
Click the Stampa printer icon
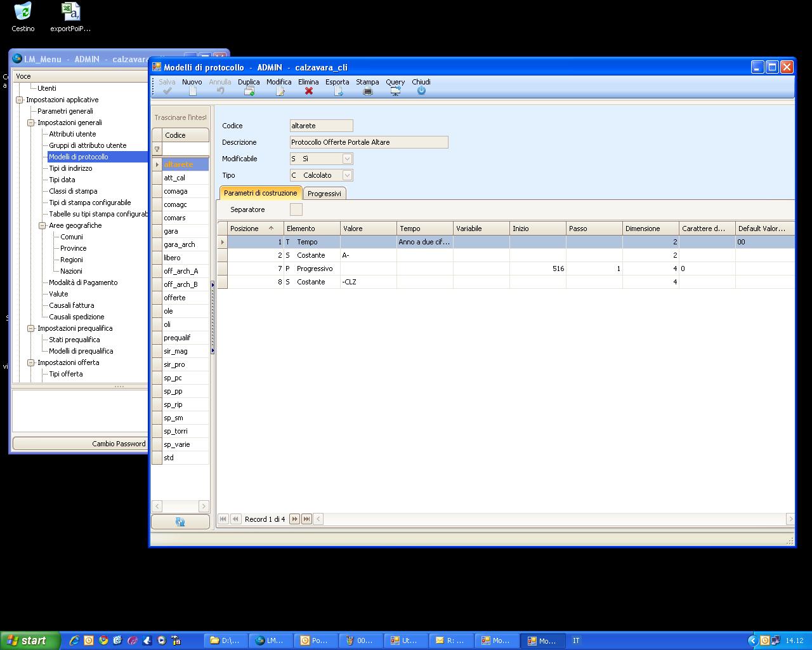pos(367,91)
